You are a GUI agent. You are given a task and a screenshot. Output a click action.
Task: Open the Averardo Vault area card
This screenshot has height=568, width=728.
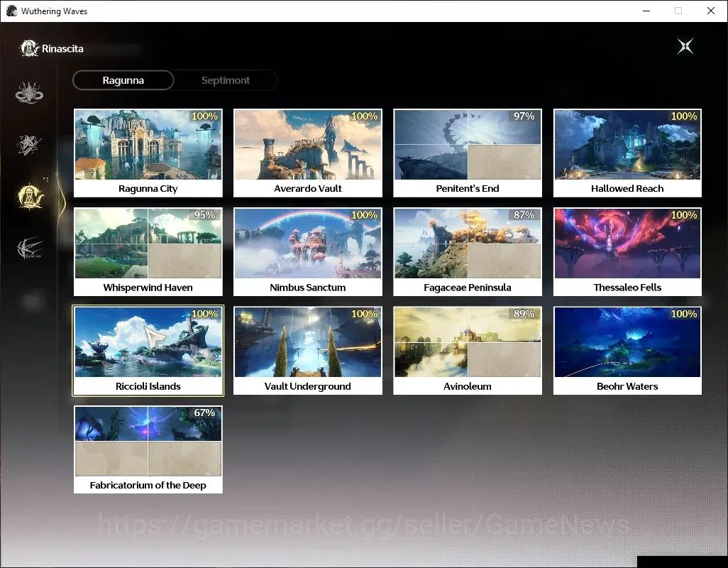[x=308, y=153]
